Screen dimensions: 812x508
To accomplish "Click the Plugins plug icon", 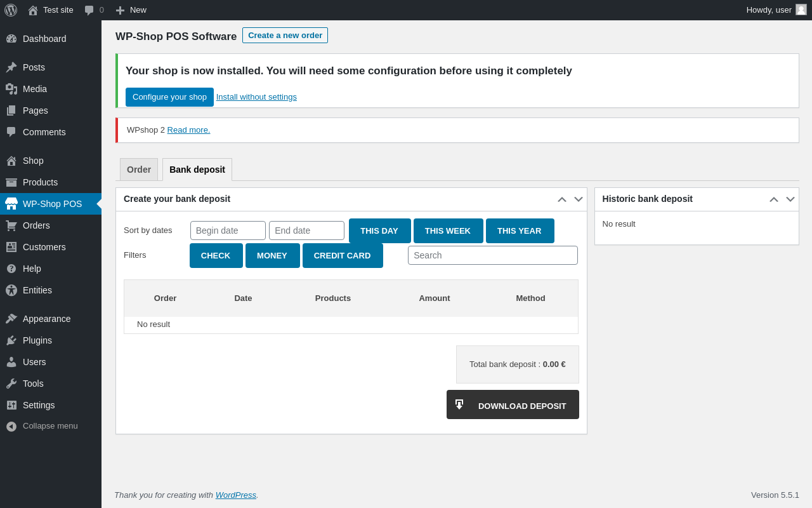I will click(x=11, y=340).
